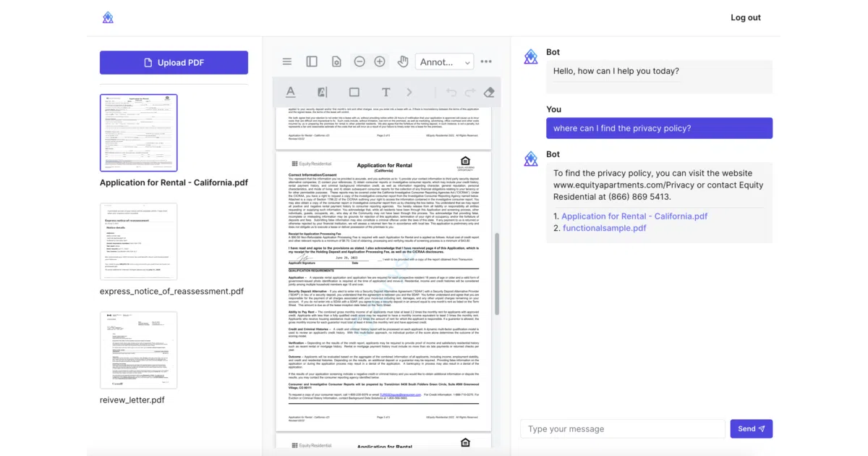
Task: Open the Annotate mode dropdown
Action: coord(445,62)
